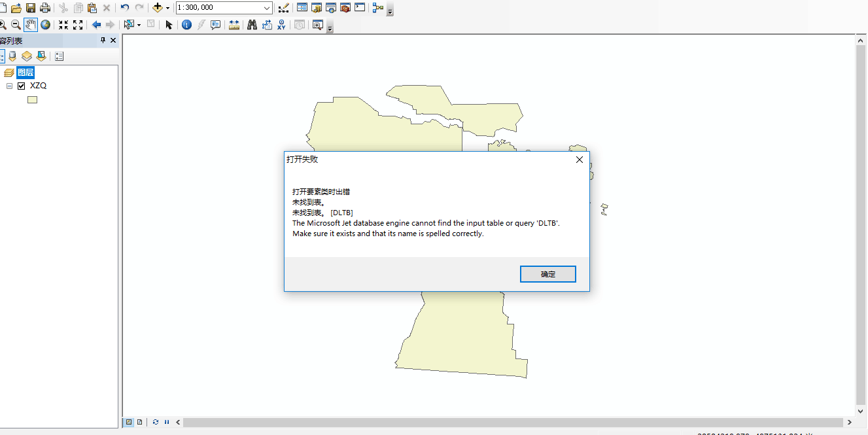The width and height of the screenshot is (868, 435).
Task: Click the XZQ layer symbol color swatch
Action: 32,100
